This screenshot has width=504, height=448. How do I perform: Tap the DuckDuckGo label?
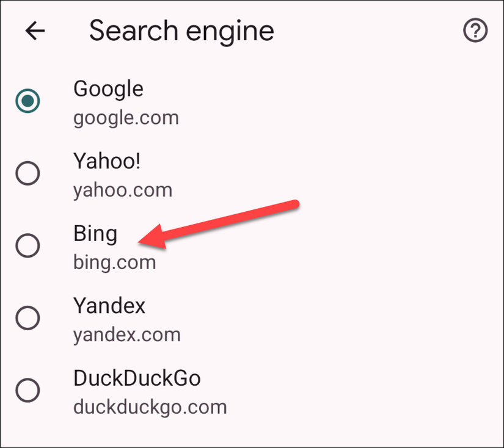pyautogui.click(x=137, y=378)
